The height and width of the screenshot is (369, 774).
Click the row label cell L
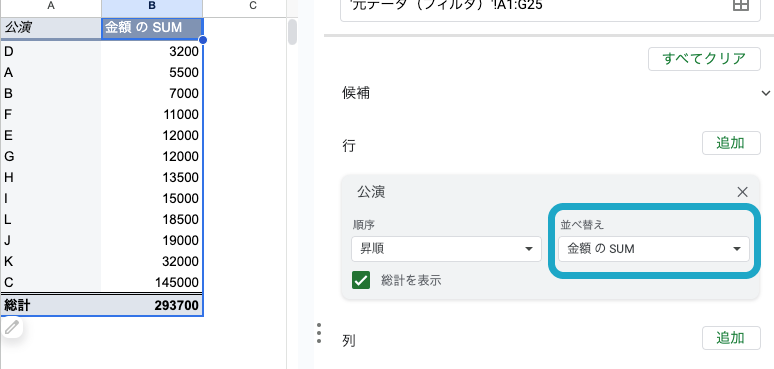[x=51, y=220]
